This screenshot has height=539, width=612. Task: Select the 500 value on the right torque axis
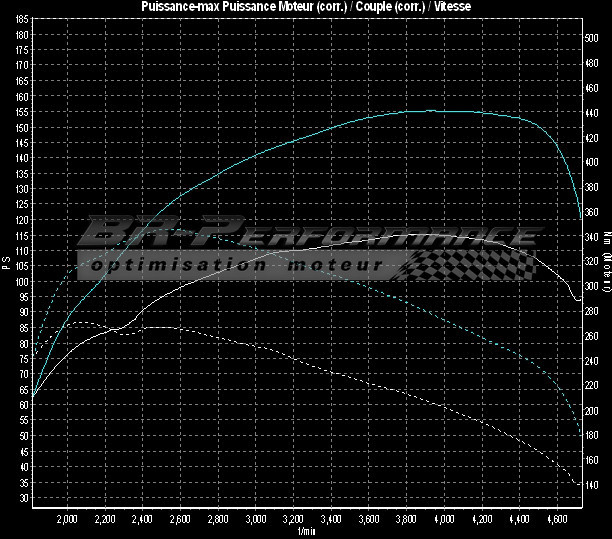click(591, 38)
